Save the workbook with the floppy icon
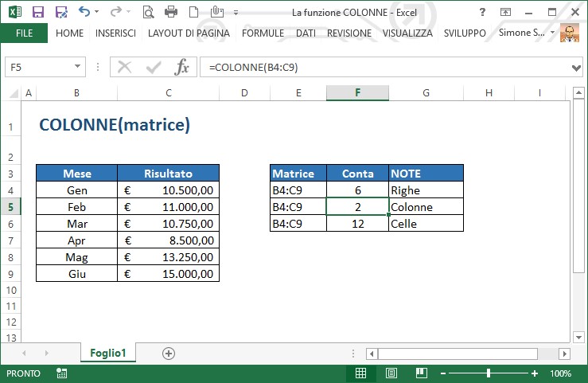 coord(38,12)
